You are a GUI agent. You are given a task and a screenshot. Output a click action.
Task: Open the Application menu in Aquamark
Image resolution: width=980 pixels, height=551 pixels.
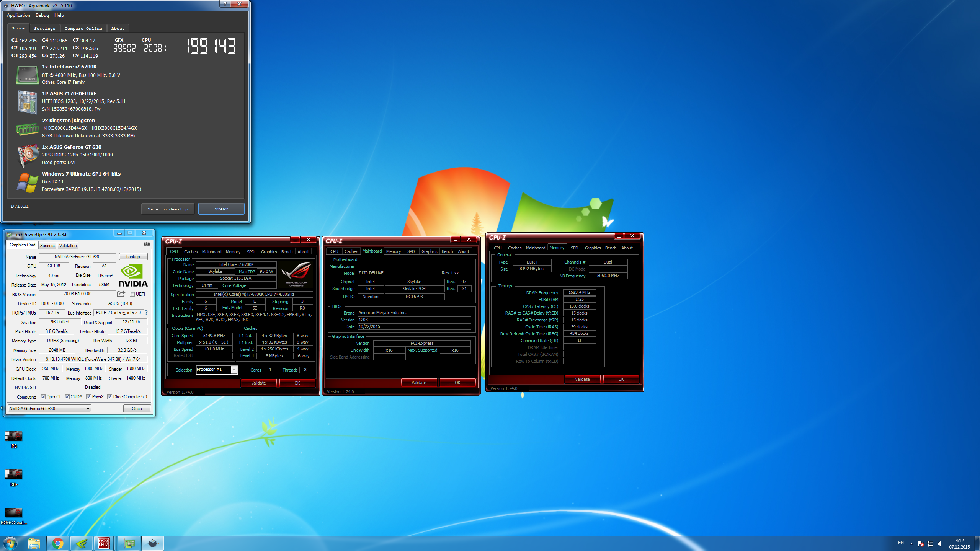click(18, 15)
